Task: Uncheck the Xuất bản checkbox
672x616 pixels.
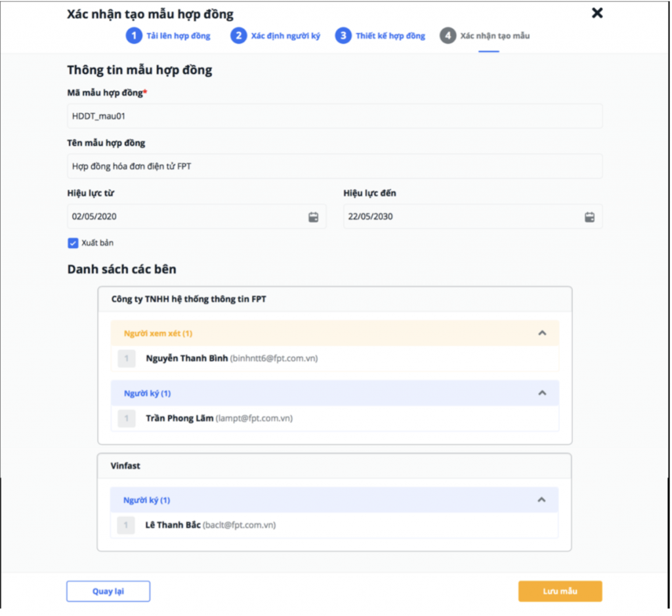Action: point(73,243)
